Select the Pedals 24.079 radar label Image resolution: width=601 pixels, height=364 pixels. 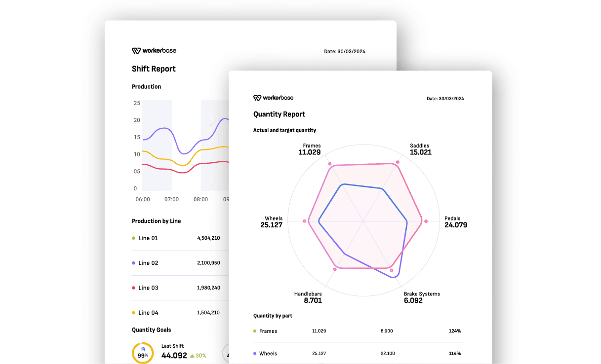click(455, 222)
